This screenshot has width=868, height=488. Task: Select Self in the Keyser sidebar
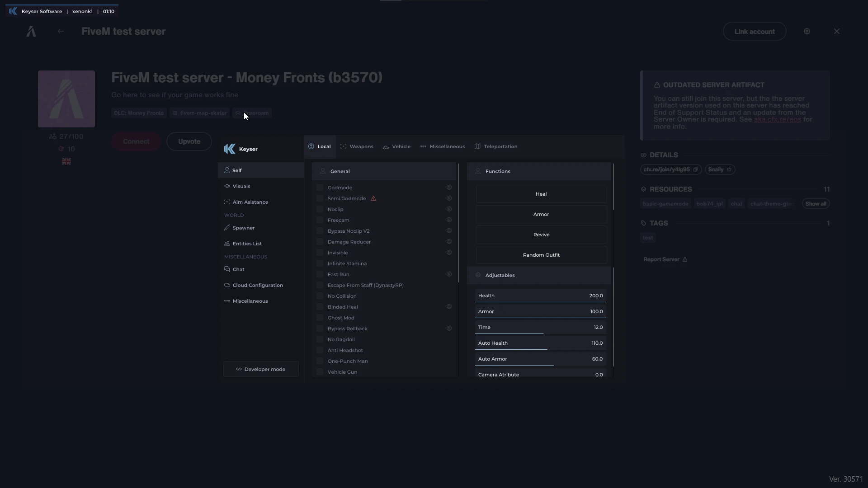(x=261, y=170)
